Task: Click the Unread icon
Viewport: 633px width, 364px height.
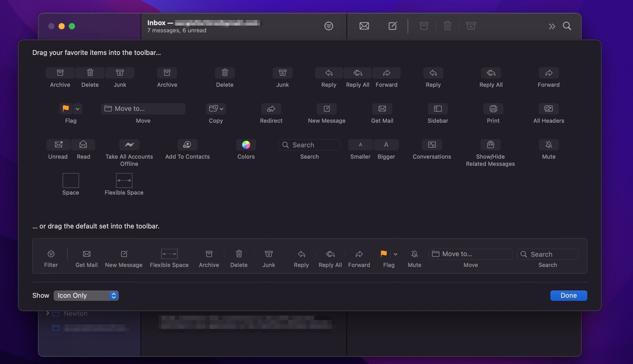Action: pyautogui.click(x=58, y=145)
